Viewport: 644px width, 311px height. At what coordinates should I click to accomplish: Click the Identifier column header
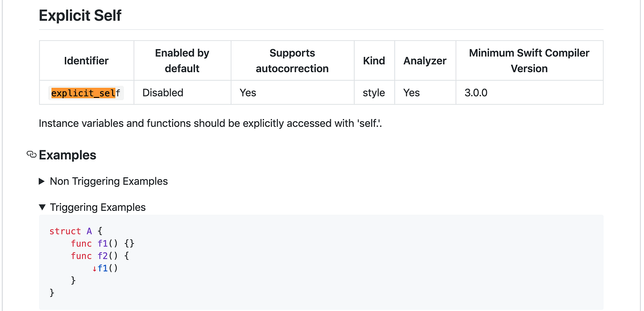86,61
